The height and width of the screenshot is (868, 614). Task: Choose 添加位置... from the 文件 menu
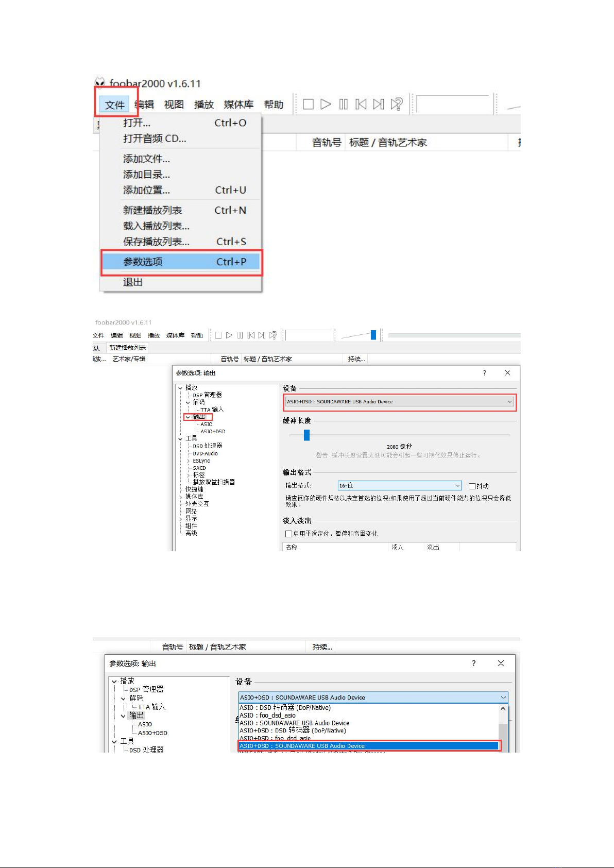click(x=181, y=190)
